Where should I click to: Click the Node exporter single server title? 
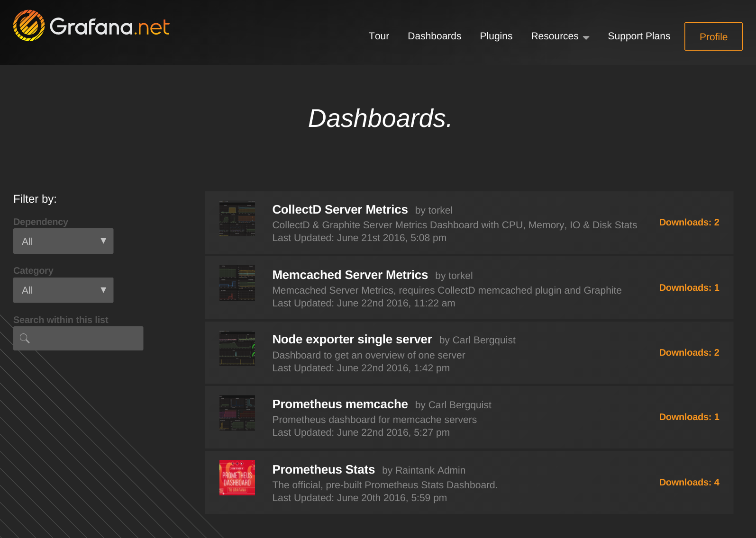point(352,340)
